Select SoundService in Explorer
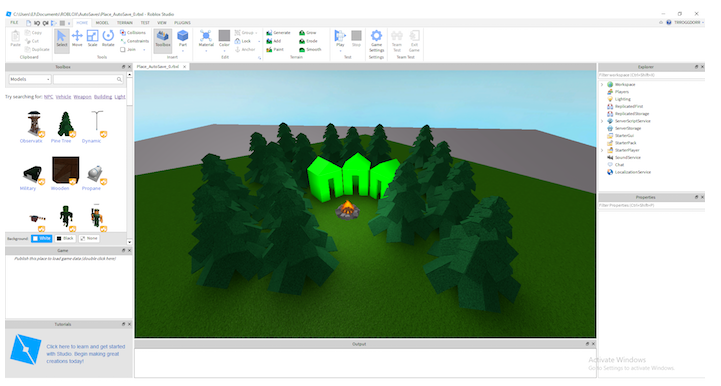Screen dimensions: 721x386 628,157
